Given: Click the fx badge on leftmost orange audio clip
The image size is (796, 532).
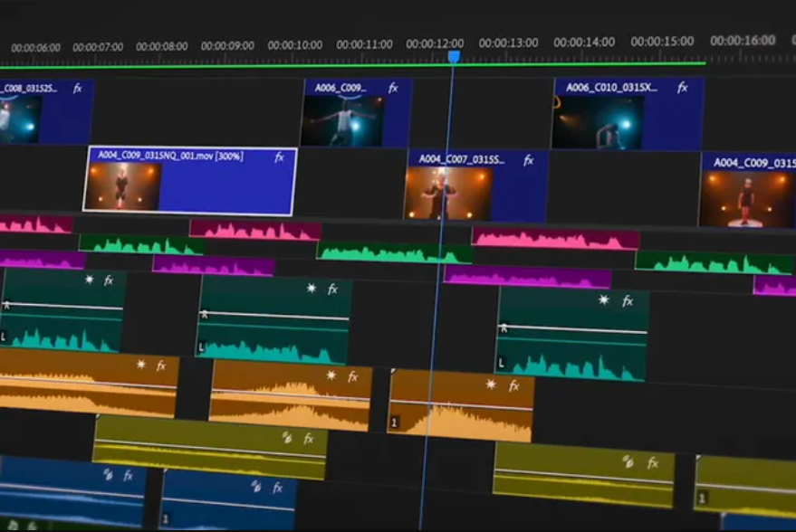Looking at the screenshot, I should coord(161,366).
